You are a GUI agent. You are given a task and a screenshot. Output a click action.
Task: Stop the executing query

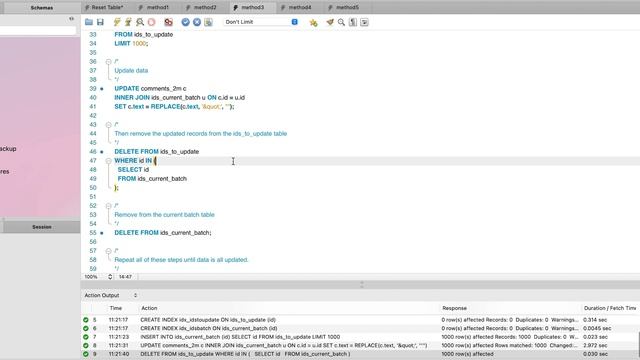(x=151, y=22)
